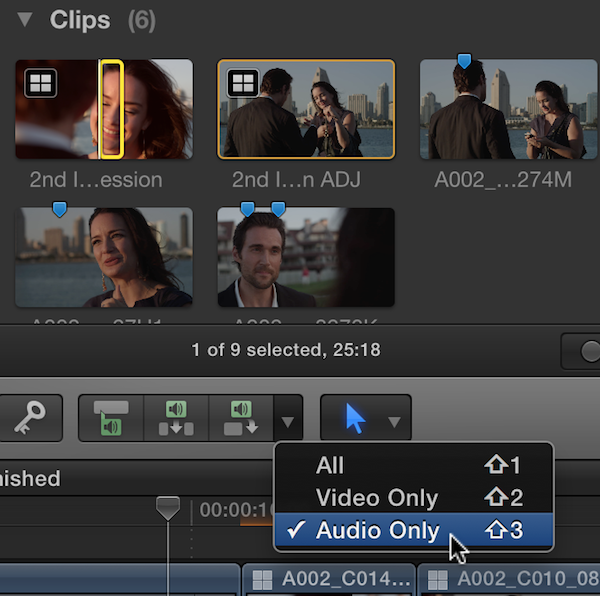Viewport: 600px width, 596px height.
Task: Click the 2nd I…n ADJ clip name label
Action: pos(297,179)
